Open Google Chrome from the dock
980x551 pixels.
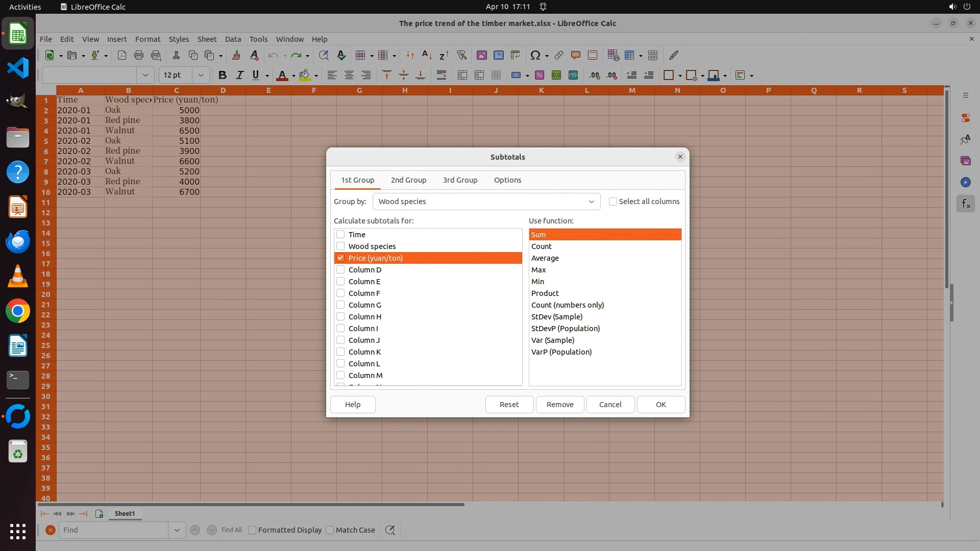click(18, 311)
